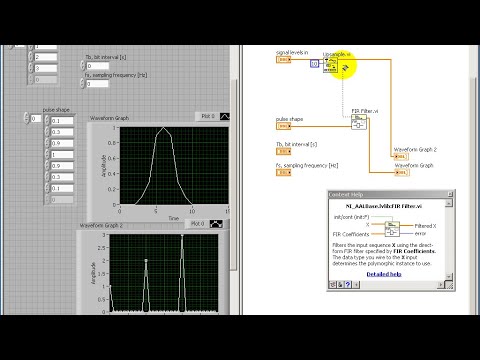Click the Time axis label of Waveform Graph

[174, 218]
